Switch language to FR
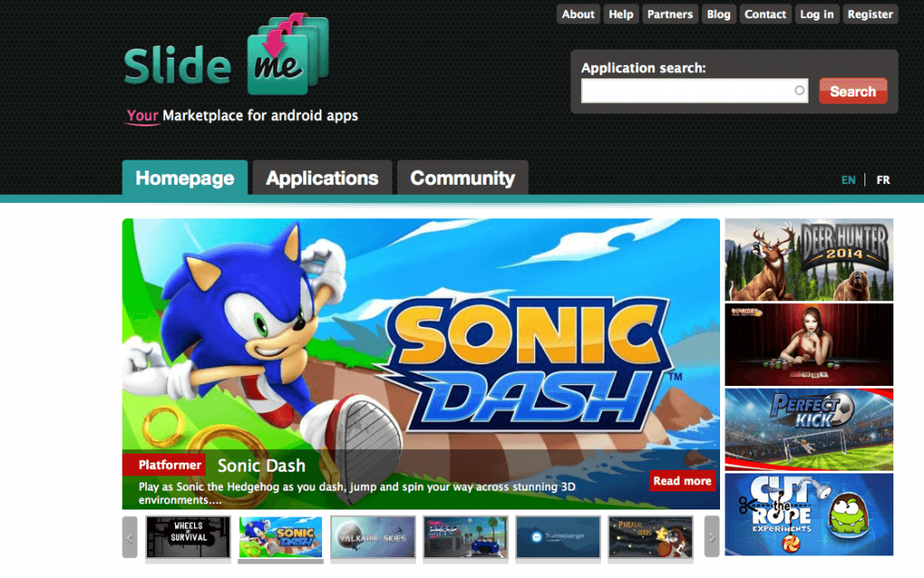 pyautogui.click(x=882, y=180)
